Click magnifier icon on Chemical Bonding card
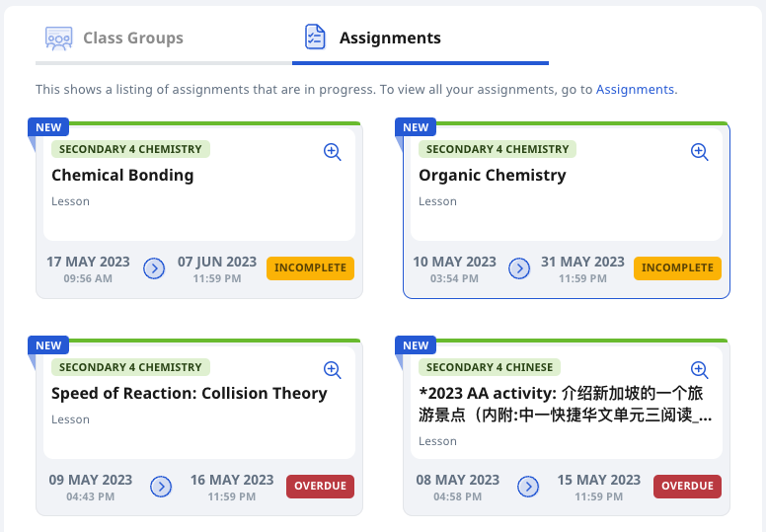Screen dimensions: 766x532 pos(333,152)
